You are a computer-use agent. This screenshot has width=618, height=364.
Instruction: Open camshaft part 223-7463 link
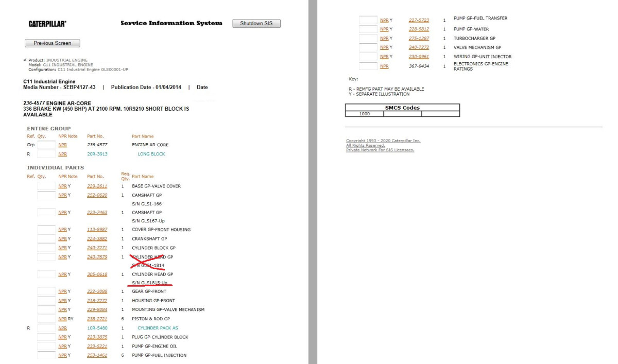(x=97, y=212)
